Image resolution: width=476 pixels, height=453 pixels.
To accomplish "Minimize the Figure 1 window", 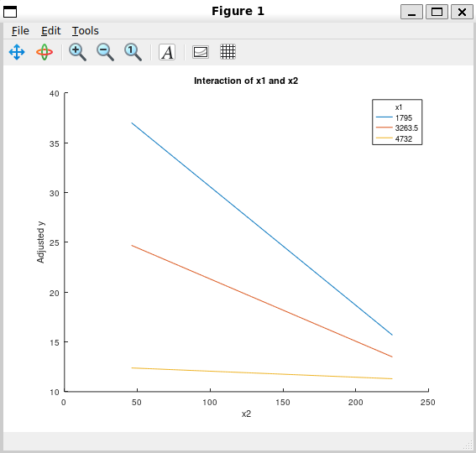I will 411,12.
